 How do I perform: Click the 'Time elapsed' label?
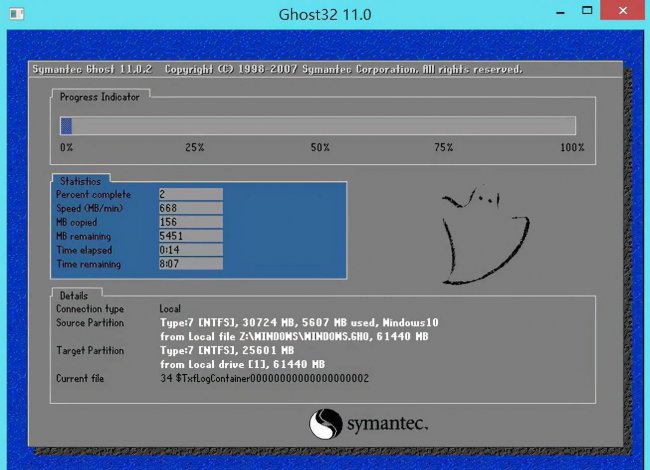(84, 250)
